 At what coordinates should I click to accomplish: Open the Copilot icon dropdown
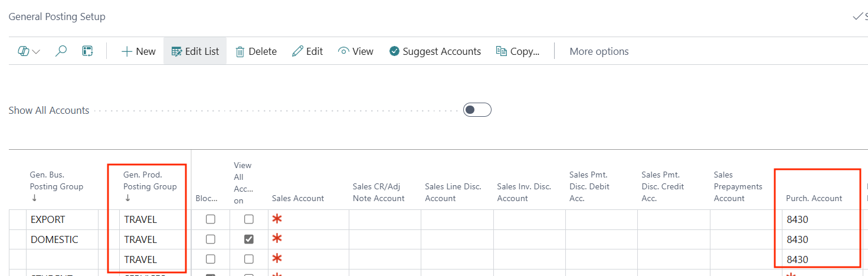(28, 51)
